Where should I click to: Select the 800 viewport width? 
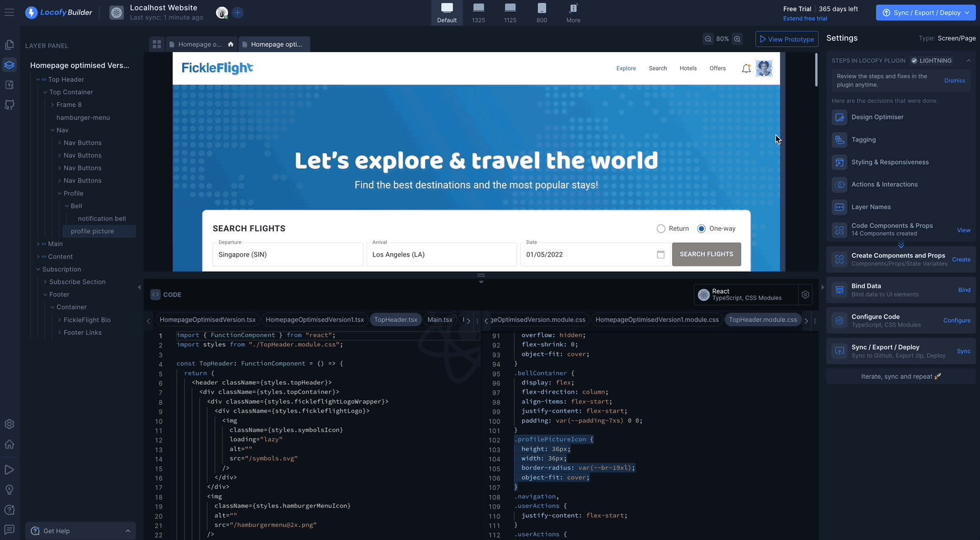[x=542, y=12]
